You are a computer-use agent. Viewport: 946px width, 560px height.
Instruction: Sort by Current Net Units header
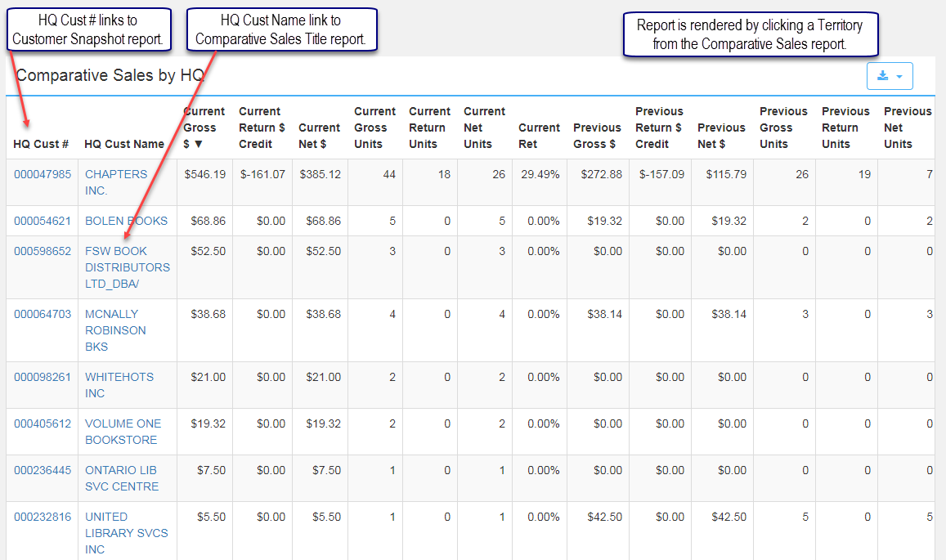coord(485,128)
